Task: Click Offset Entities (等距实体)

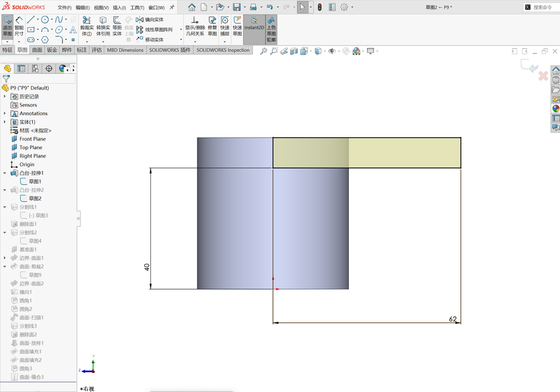Action: click(117, 26)
